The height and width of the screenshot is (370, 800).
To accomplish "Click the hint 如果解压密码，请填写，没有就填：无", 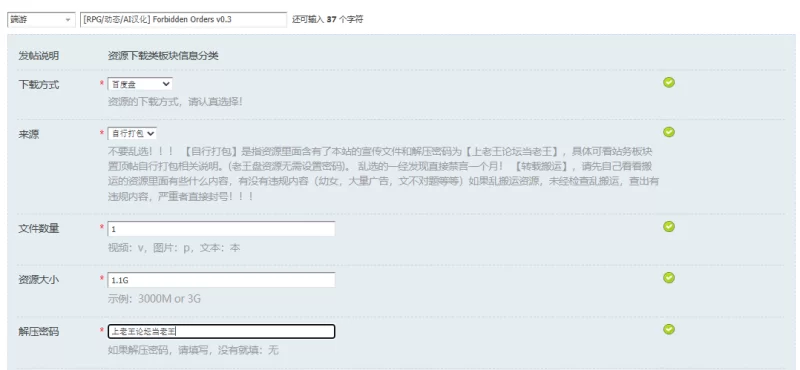I will pyautogui.click(x=193, y=351).
